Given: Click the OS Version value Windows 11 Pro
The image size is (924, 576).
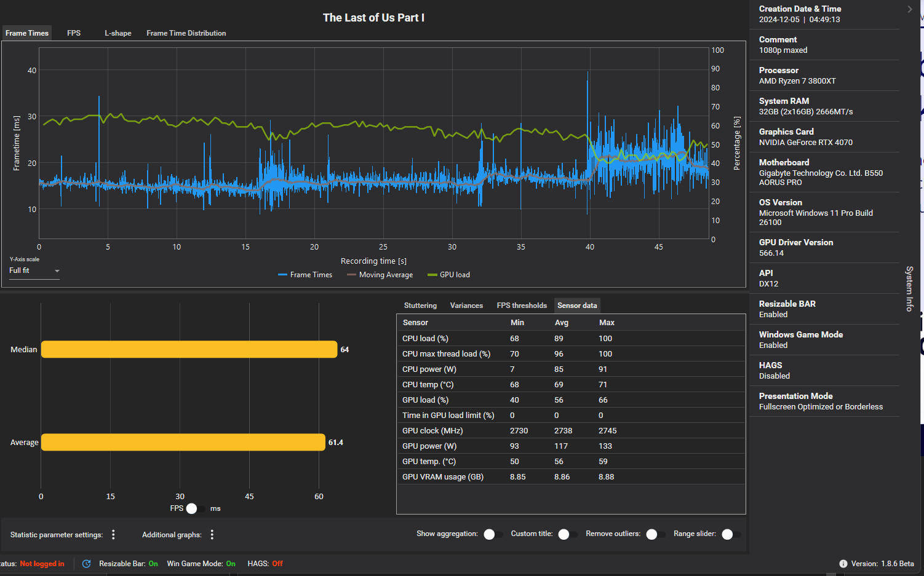Looking at the screenshot, I should 816,218.
